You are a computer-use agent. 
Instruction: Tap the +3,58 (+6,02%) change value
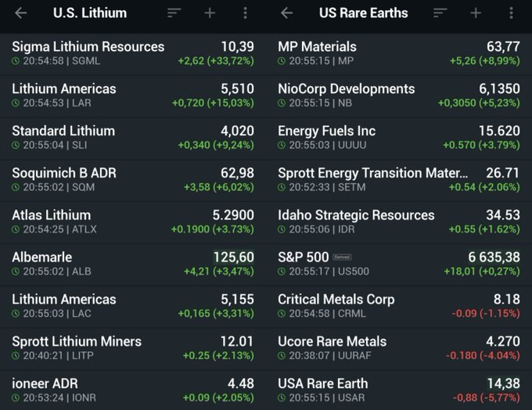(219, 187)
